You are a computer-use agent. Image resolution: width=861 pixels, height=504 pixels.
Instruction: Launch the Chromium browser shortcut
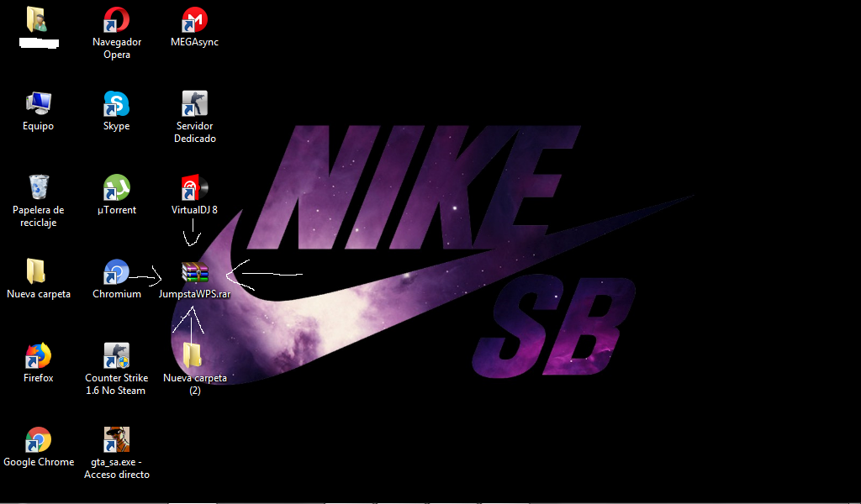[x=116, y=271]
